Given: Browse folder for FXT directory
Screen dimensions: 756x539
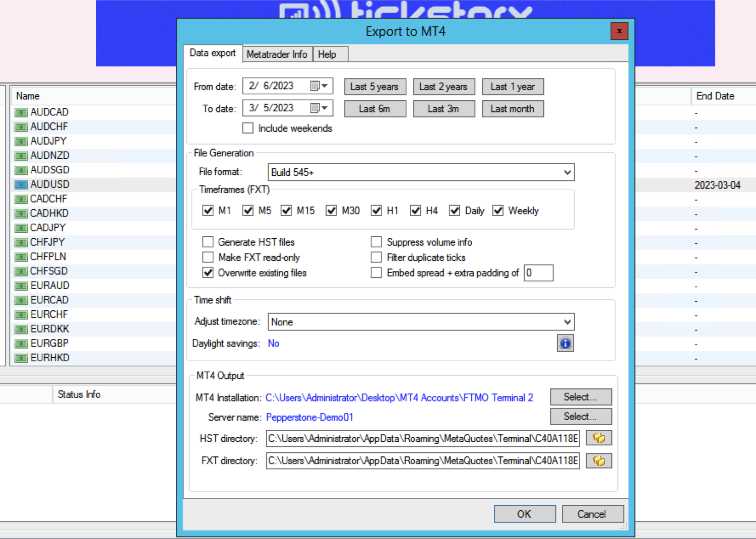Looking at the screenshot, I should (599, 460).
